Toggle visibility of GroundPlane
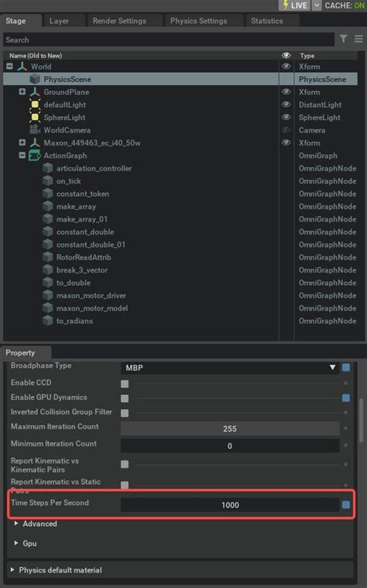 286,92
